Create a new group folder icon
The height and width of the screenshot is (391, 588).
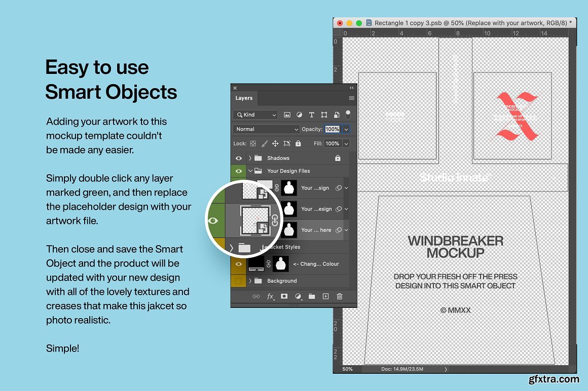312,296
